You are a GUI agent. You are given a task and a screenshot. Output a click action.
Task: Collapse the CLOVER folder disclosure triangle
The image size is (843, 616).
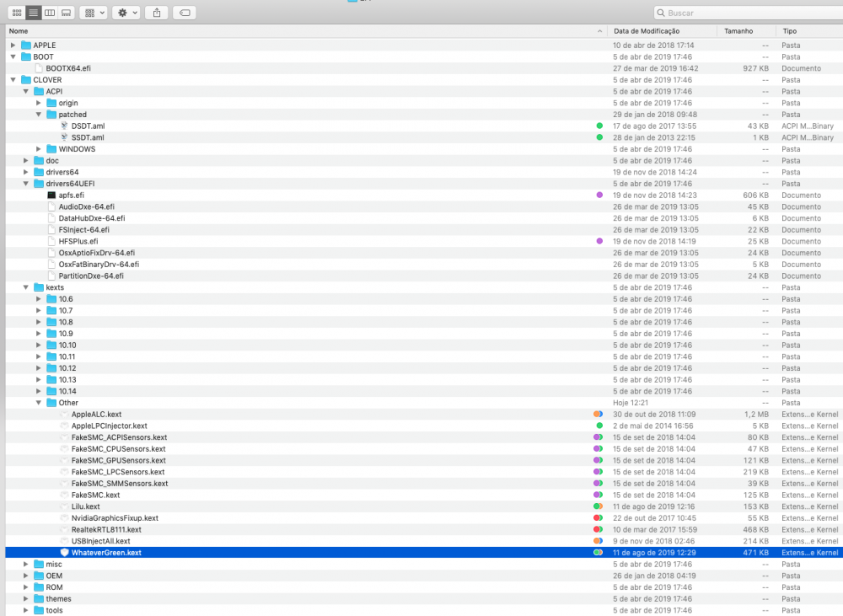click(13, 79)
